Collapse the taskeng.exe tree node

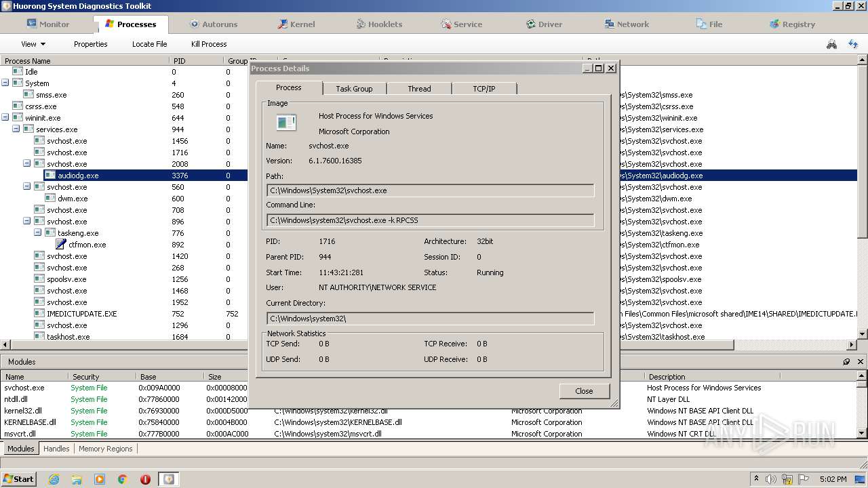pyautogui.click(x=37, y=232)
